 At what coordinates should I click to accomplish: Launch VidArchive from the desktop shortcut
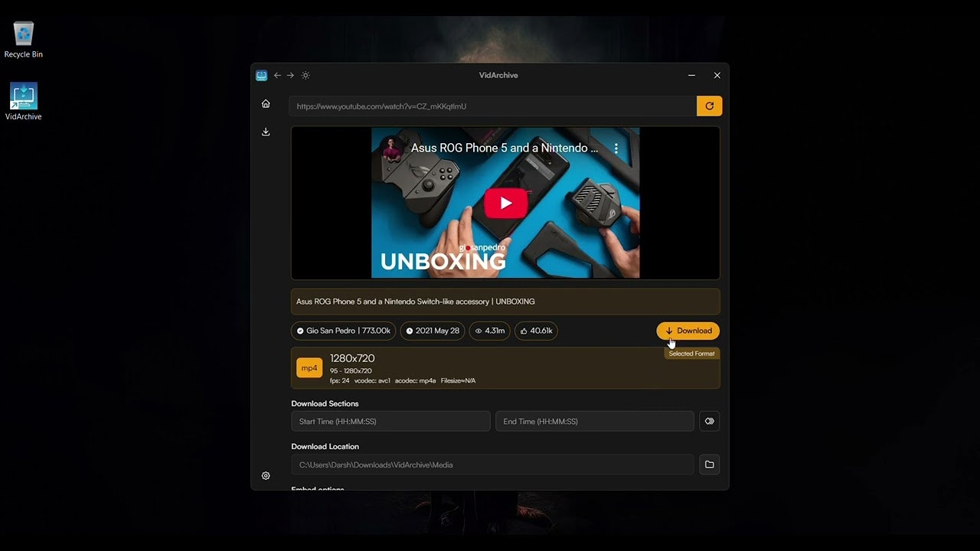23,95
